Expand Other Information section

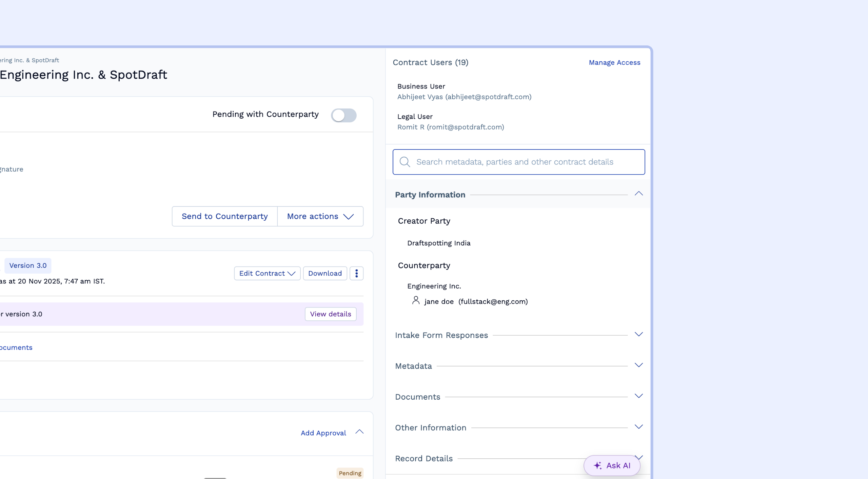[638, 427]
